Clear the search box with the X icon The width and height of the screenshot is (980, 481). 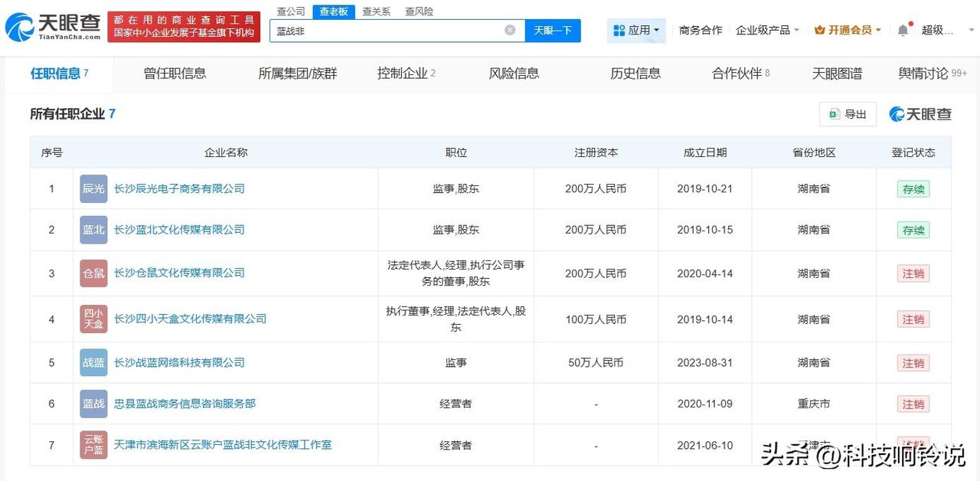pyautogui.click(x=510, y=30)
